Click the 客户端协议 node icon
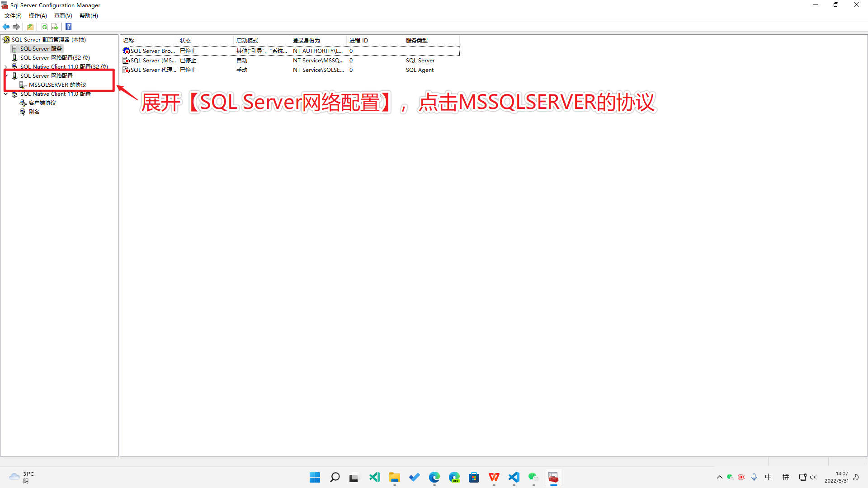The width and height of the screenshot is (868, 488). click(x=23, y=103)
